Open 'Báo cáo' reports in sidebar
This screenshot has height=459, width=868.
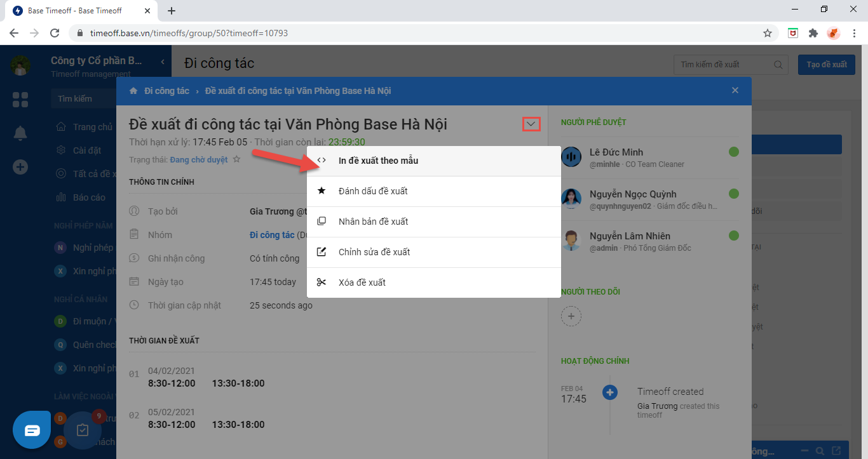click(x=81, y=197)
